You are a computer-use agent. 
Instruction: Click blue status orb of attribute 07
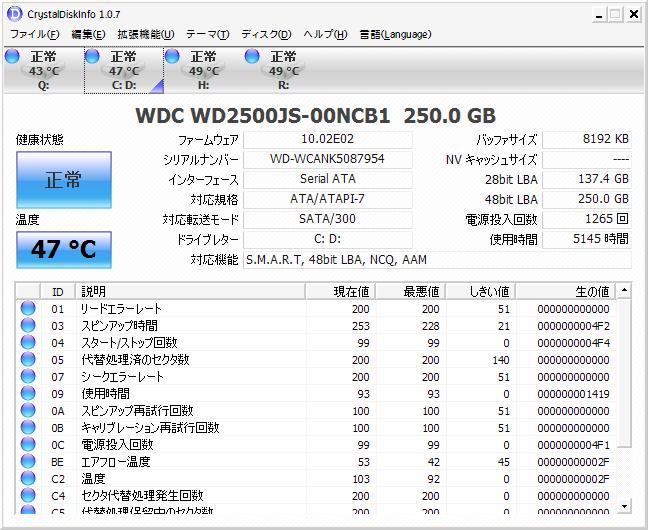[28, 376]
